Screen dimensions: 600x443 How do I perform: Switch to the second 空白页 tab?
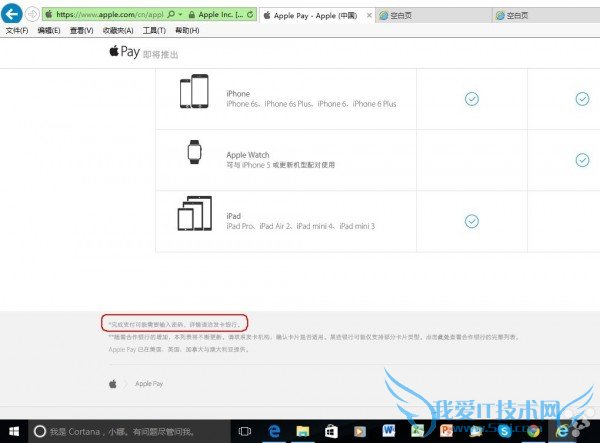[x=546, y=16]
